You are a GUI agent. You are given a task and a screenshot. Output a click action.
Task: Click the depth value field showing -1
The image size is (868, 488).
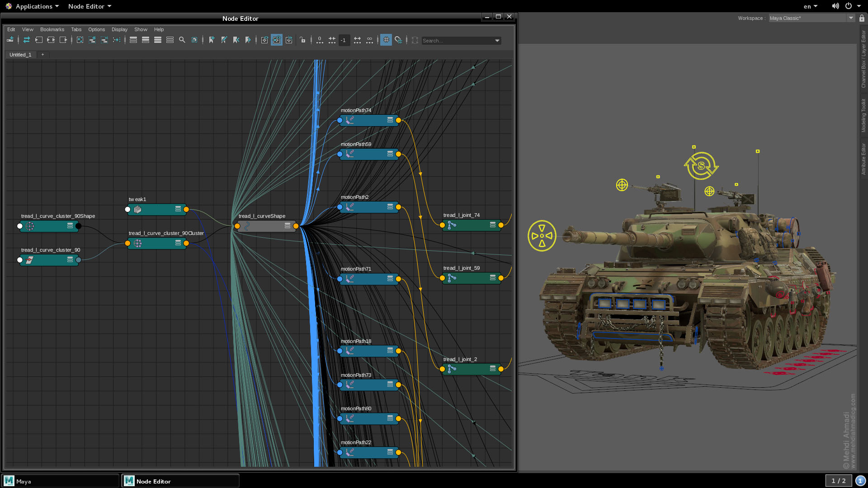(344, 40)
